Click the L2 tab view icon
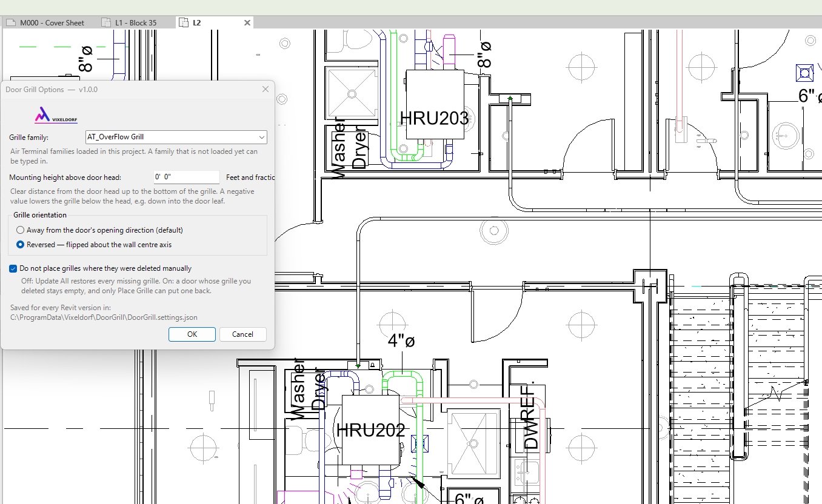This screenshot has width=822, height=504. 184,22
